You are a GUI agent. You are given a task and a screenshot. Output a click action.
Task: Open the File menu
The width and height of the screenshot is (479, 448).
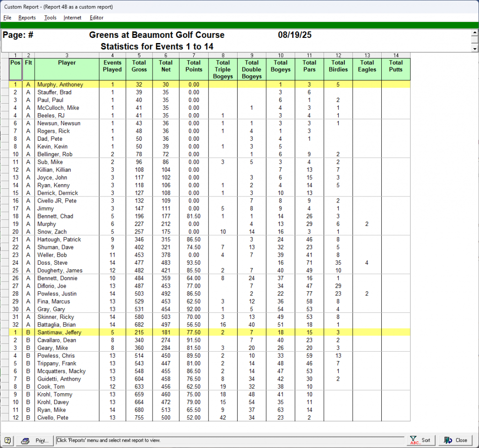(7, 18)
